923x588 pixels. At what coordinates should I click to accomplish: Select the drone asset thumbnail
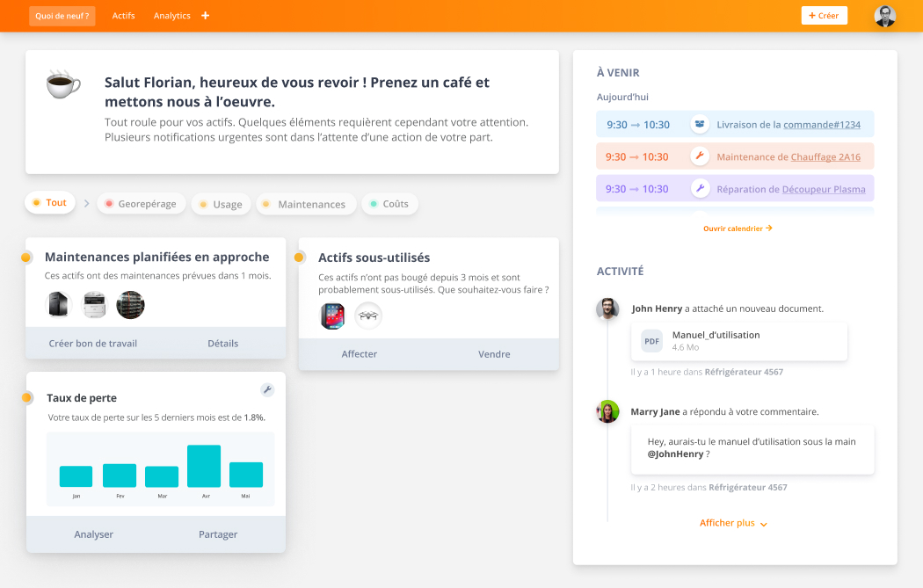[368, 316]
